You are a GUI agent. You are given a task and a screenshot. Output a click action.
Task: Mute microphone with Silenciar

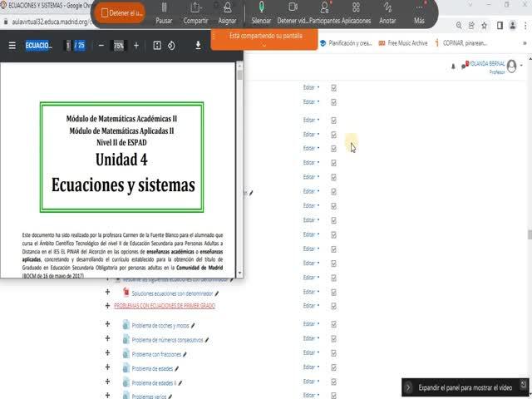click(x=261, y=13)
